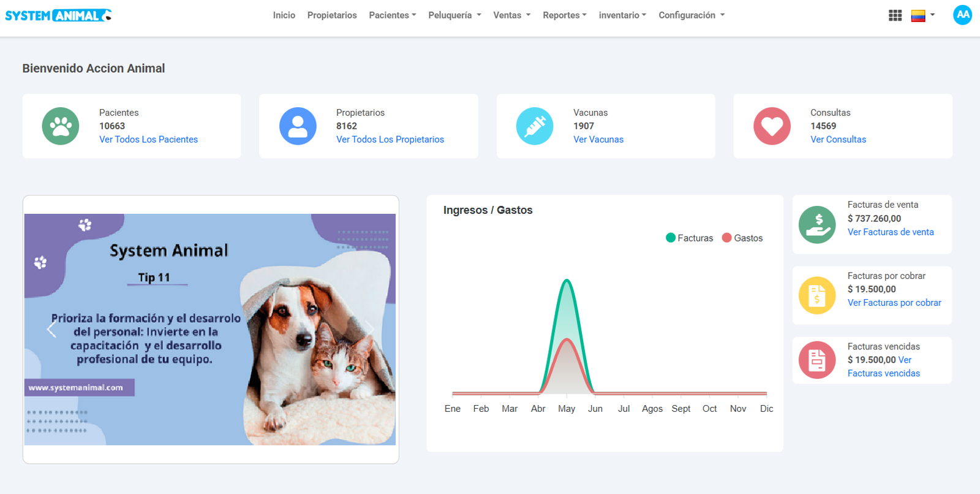The height and width of the screenshot is (494, 980).
Task: Click the May peak on chart
Action: click(x=567, y=281)
